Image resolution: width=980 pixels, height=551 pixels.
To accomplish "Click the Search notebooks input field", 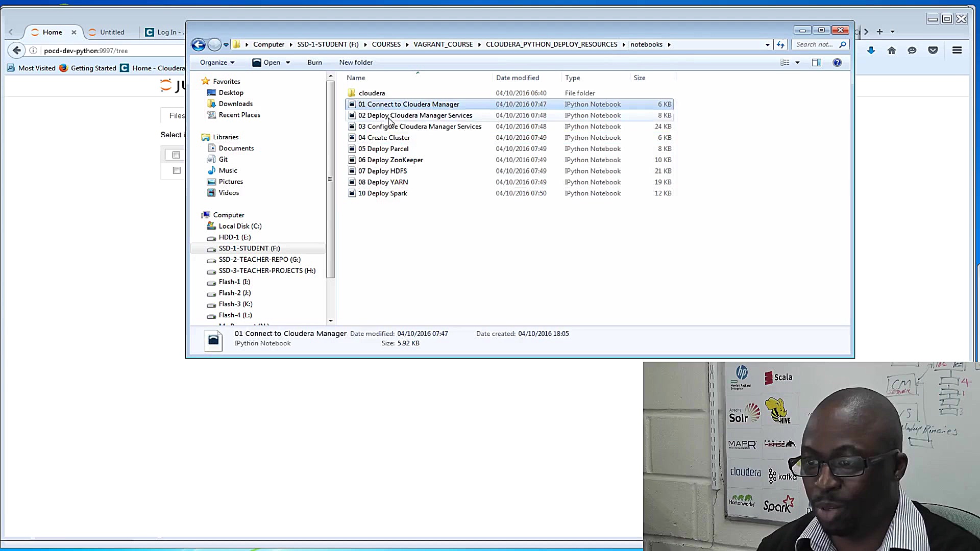I will click(815, 45).
